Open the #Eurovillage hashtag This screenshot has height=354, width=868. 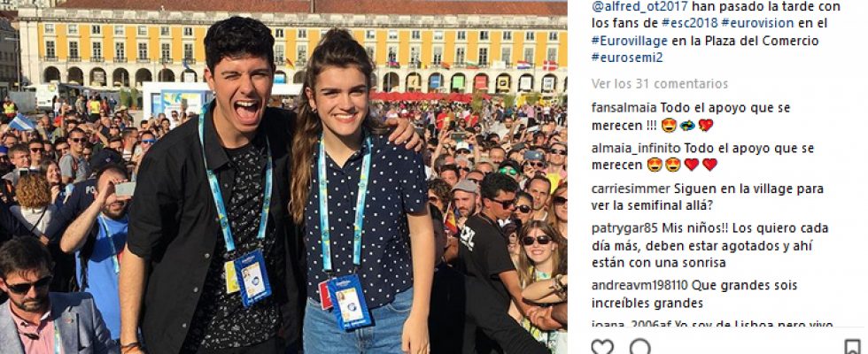630,41
